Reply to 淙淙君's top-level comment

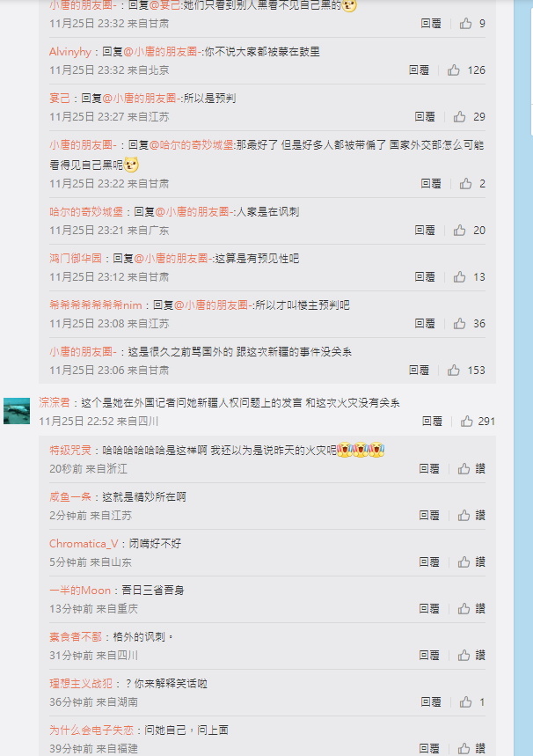point(432,422)
